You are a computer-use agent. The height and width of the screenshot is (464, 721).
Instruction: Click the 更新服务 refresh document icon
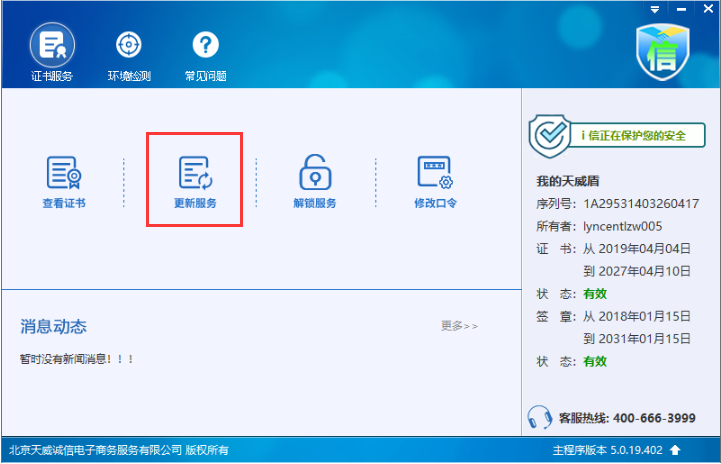pyautogui.click(x=195, y=174)
